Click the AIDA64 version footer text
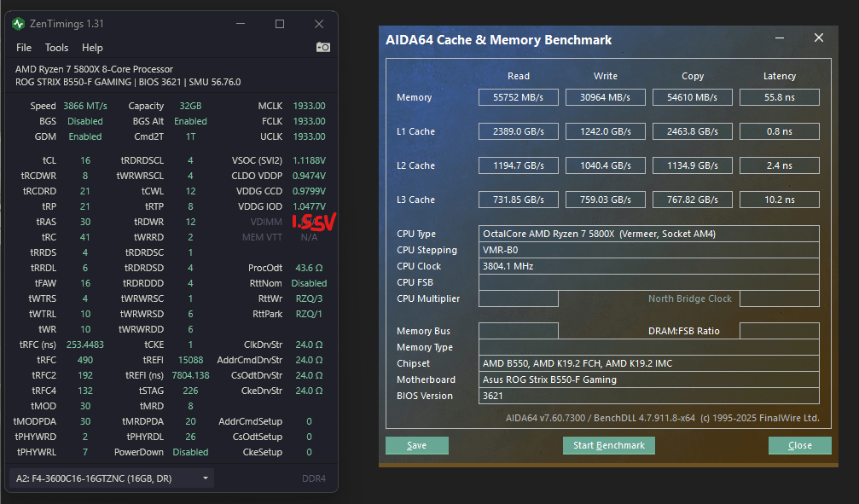The width and height of the screenshot is (859, 504). click(662, 418)
